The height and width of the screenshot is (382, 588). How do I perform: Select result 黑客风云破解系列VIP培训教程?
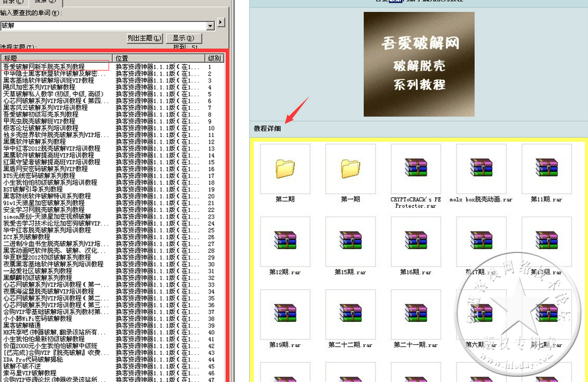coord(46,107)
